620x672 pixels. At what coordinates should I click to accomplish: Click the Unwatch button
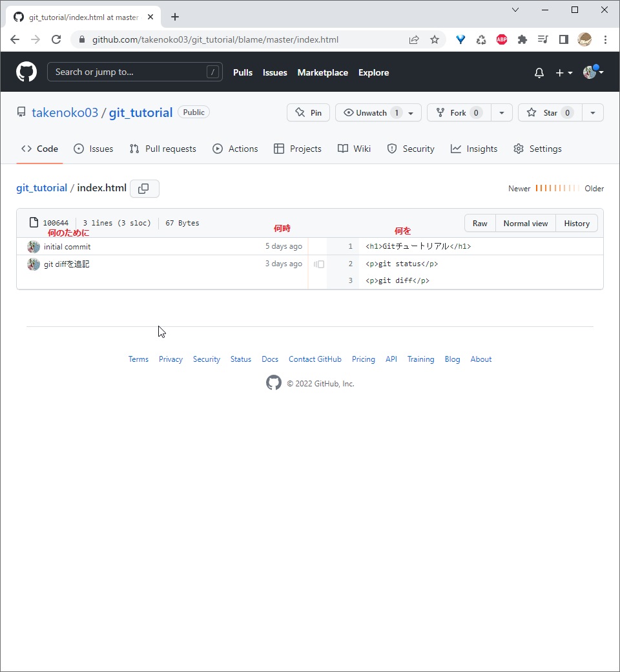click(378, 112)
